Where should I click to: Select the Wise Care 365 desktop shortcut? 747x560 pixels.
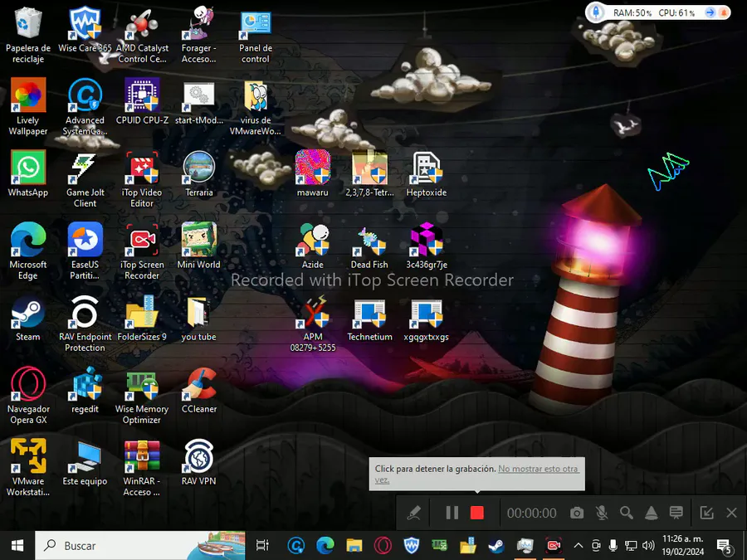pyautogui.click(x=85, y=30)
